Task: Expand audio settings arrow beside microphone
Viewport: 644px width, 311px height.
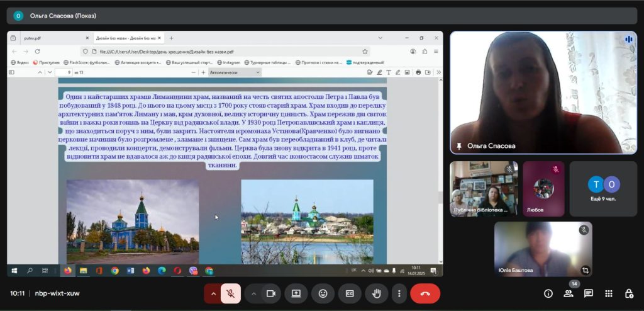Action: 213,293
